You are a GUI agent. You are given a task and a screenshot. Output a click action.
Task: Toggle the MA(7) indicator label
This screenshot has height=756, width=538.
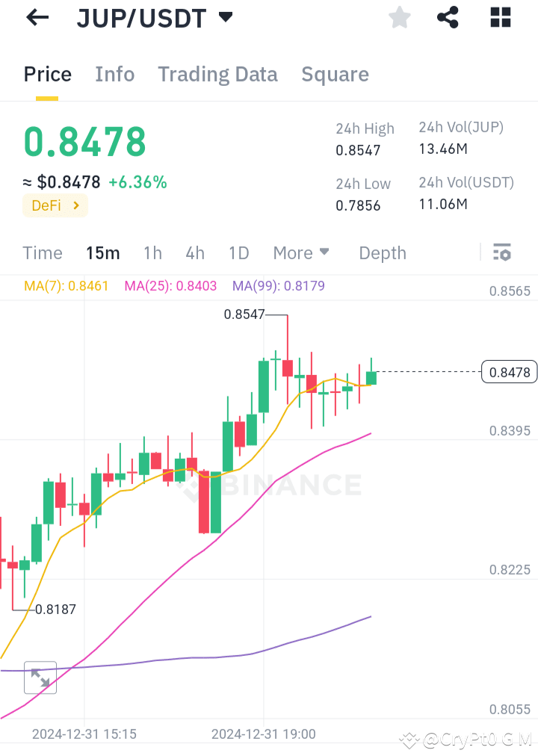[x=66, y=285]
